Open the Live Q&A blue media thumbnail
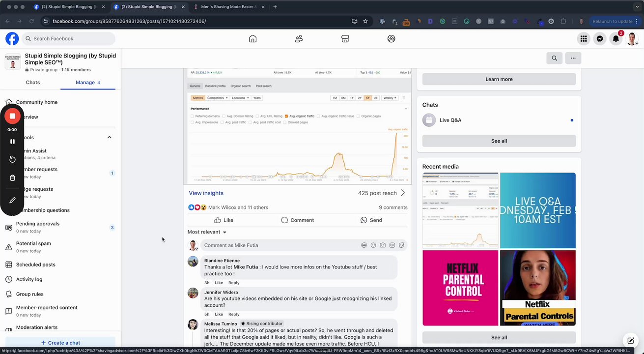This screenshot has height=354, width=644. [538, 210]
